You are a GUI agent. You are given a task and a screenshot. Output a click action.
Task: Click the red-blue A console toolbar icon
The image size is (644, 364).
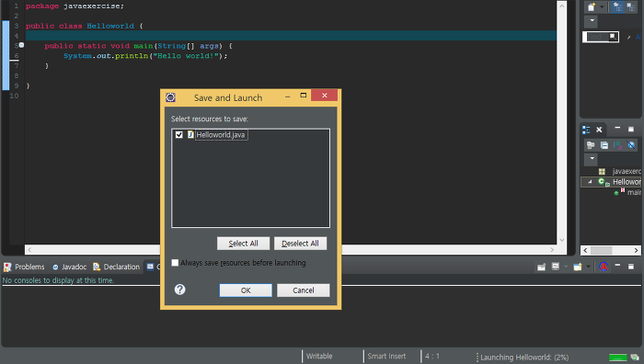(604, 267)
